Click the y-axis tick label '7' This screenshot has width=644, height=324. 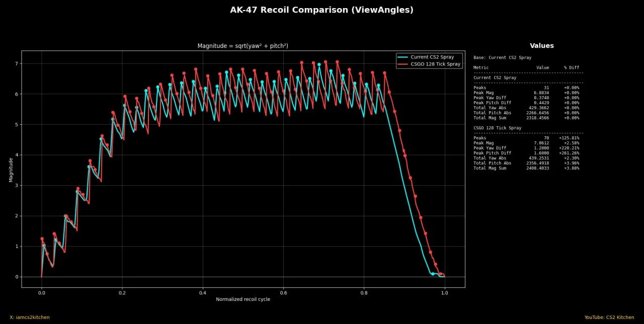click(17, 64)
